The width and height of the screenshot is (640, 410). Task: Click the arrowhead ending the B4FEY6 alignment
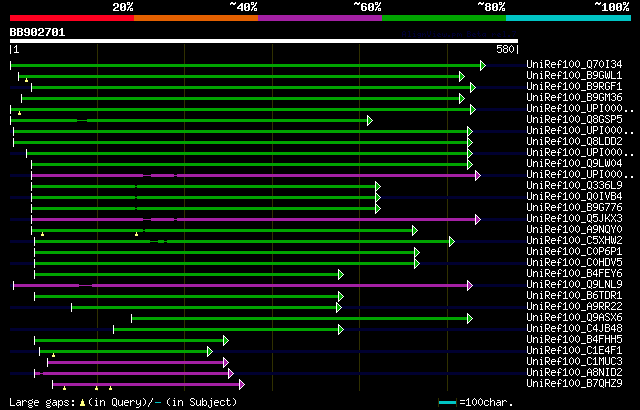point(341,275)
